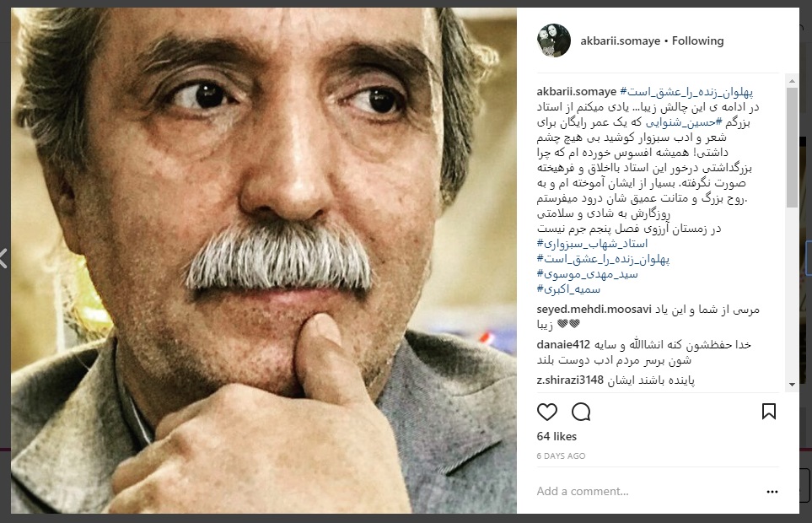
Task: Like the post with the heart icon
Action: (x=547, y=412)
